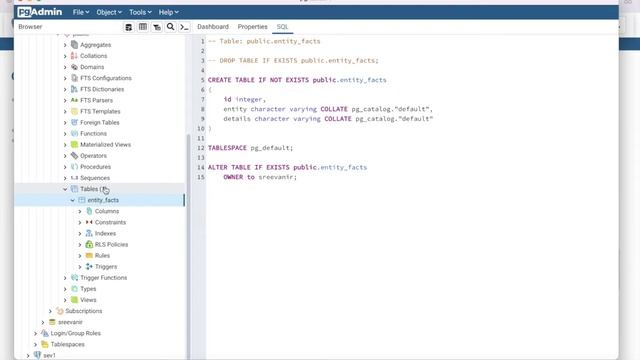Click the CREATE TABLE line in SQL
Screen dimensions: 640x360
tap(297, 80)
